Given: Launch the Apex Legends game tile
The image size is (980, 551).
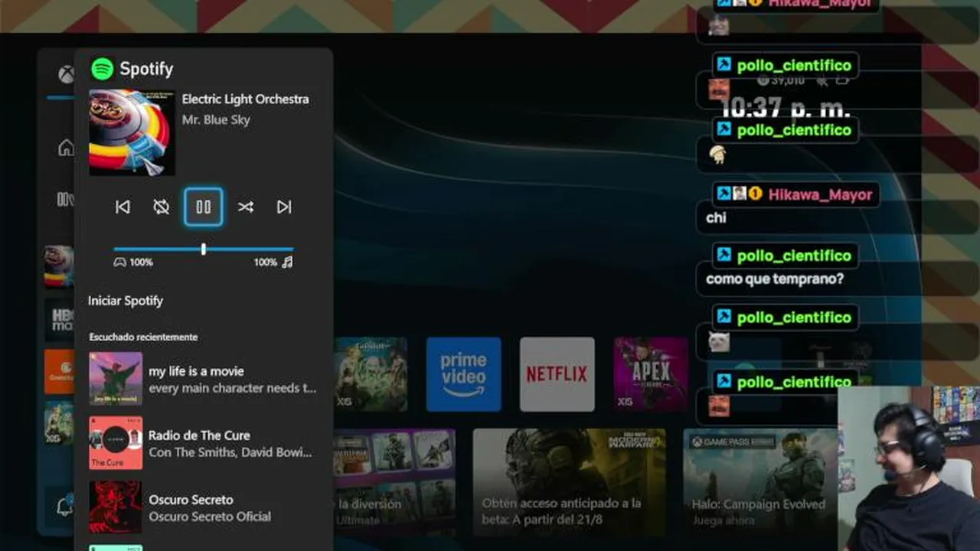Looking at the screenshot, I should pos(651,374).
